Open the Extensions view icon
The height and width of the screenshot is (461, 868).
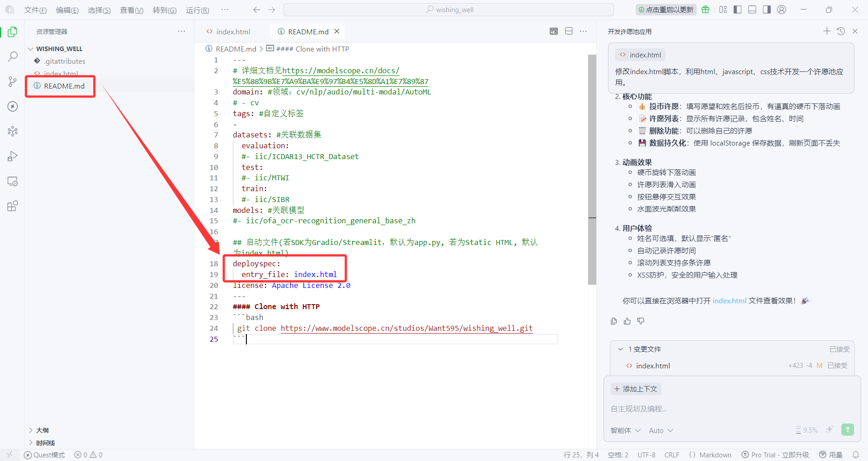pyautogui.click(x=13, y=206)
